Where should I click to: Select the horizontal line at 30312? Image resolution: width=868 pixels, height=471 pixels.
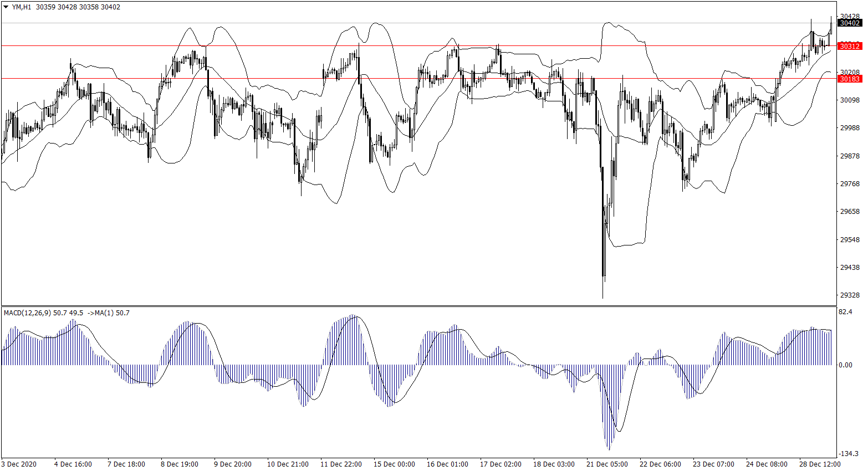tap(388, 46)
